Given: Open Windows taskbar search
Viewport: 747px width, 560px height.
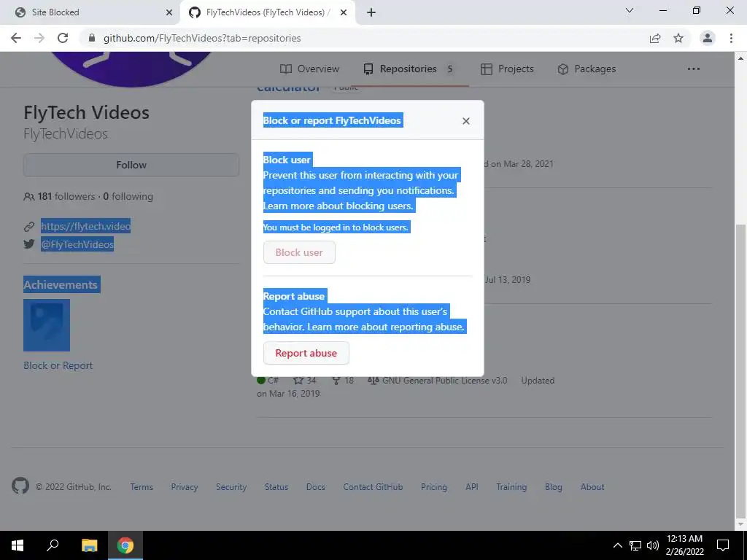Looking at the screenshot, I should [53, 545].
